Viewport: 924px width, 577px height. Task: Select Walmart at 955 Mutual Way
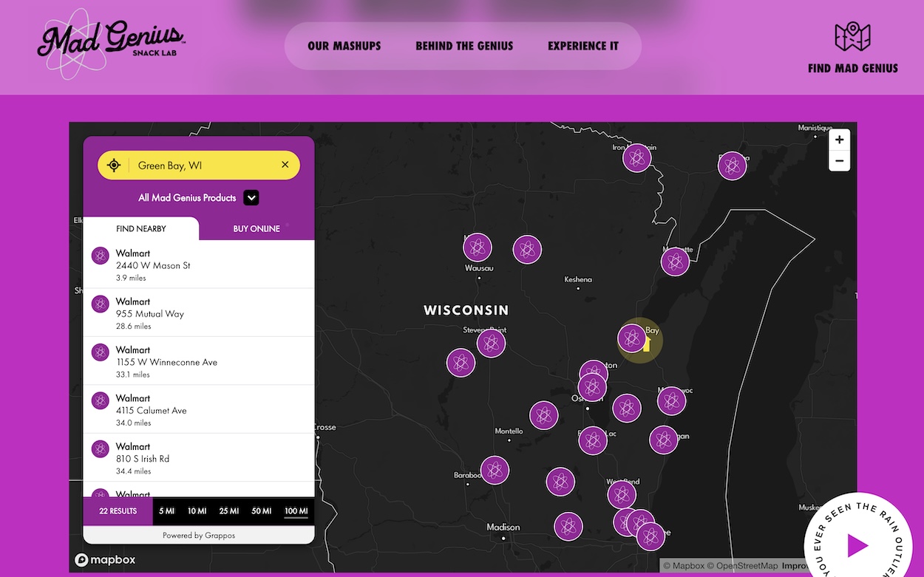coord(199,313)
